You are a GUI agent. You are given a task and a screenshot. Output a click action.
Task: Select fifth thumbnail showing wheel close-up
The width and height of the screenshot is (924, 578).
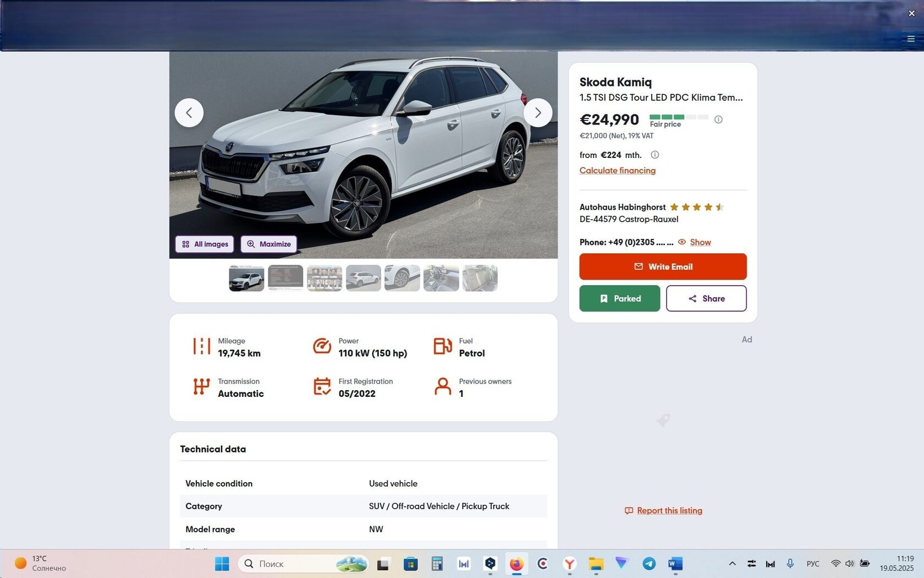point(402,278)
